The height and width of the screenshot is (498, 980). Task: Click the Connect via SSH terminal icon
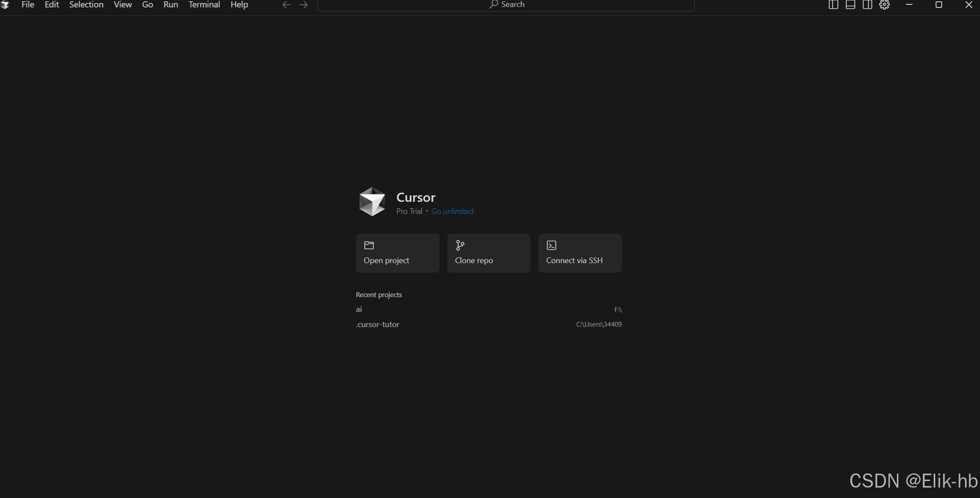551,245
